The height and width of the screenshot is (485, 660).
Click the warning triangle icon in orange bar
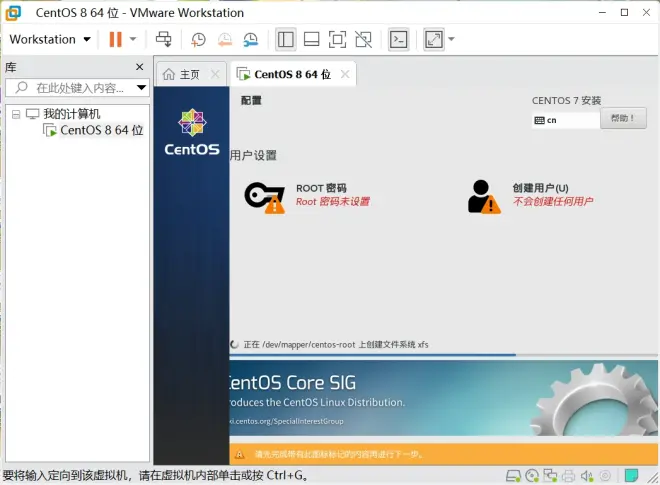[240, 454]
